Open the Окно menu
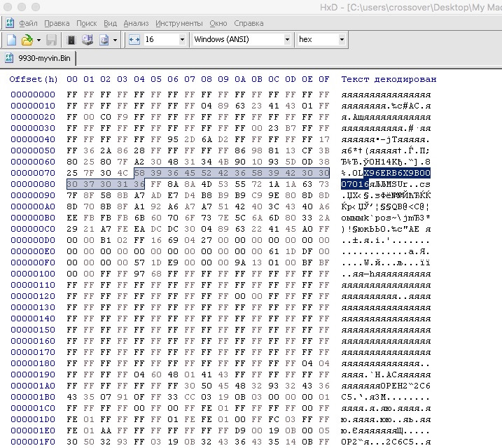502x448 pixels. click(x=218, y=23)
